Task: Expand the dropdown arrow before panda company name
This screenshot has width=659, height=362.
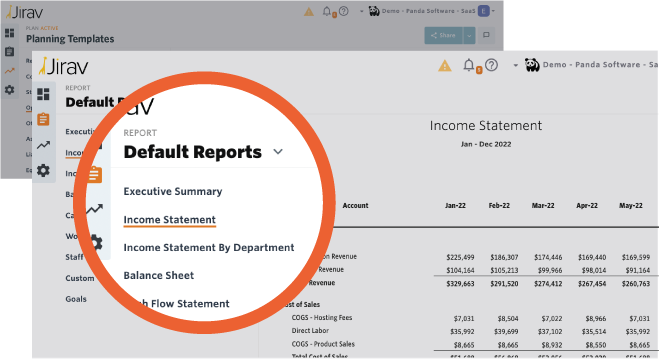Action: point(515,66)
